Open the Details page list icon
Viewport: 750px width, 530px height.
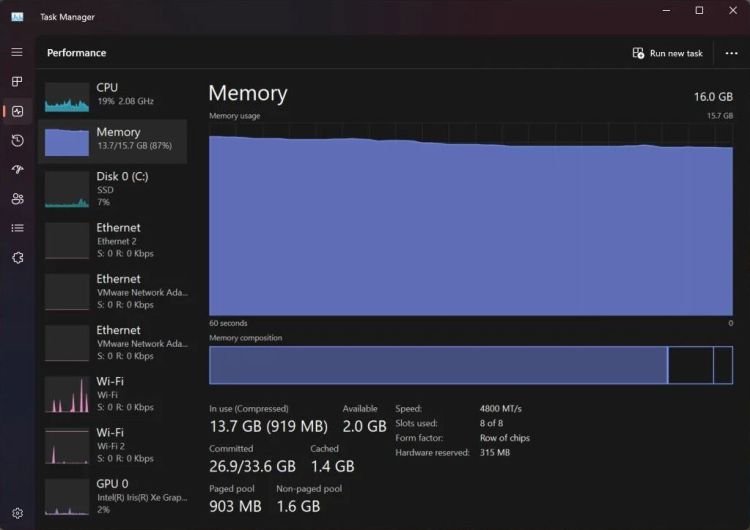[17, 228]
